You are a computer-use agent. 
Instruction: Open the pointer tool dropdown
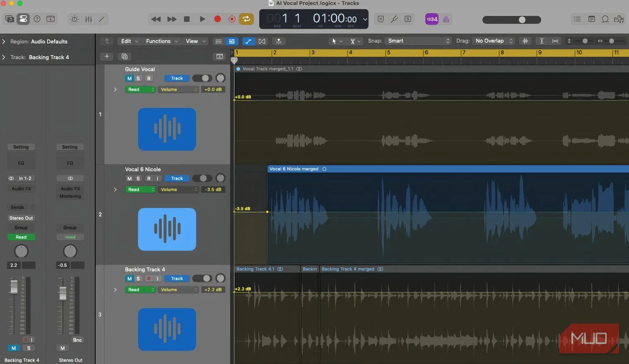click(337, 41)
